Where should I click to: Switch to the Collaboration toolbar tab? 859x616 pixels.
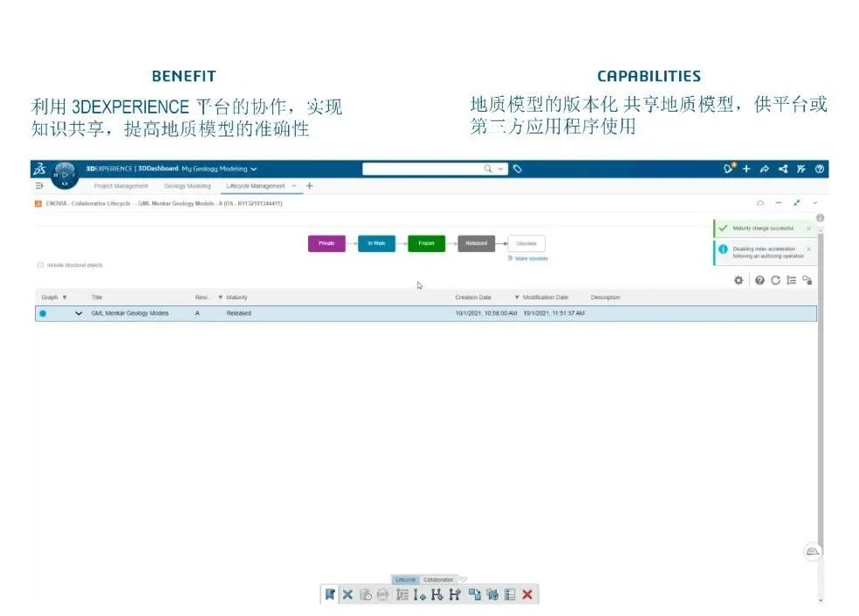[x=438, y=579]
